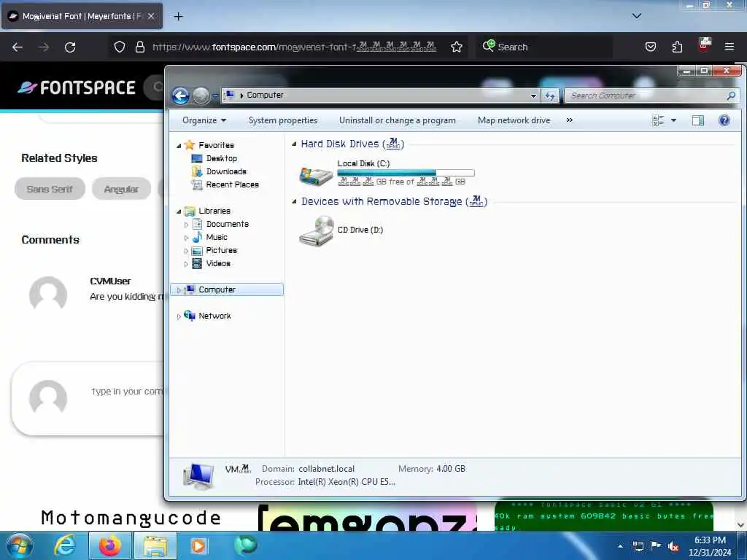Collapse the Favorites group
747x560 pixels.
click(179, 146)
